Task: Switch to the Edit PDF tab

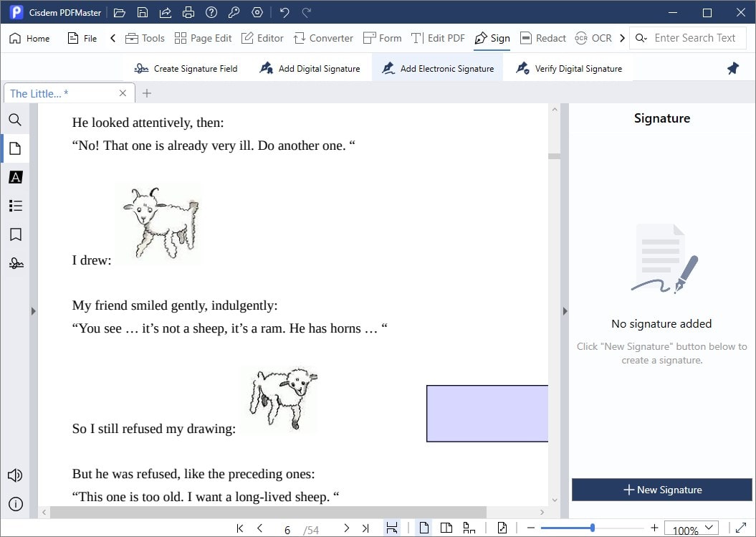Action: pyautogui.click(x=438, y=38)
